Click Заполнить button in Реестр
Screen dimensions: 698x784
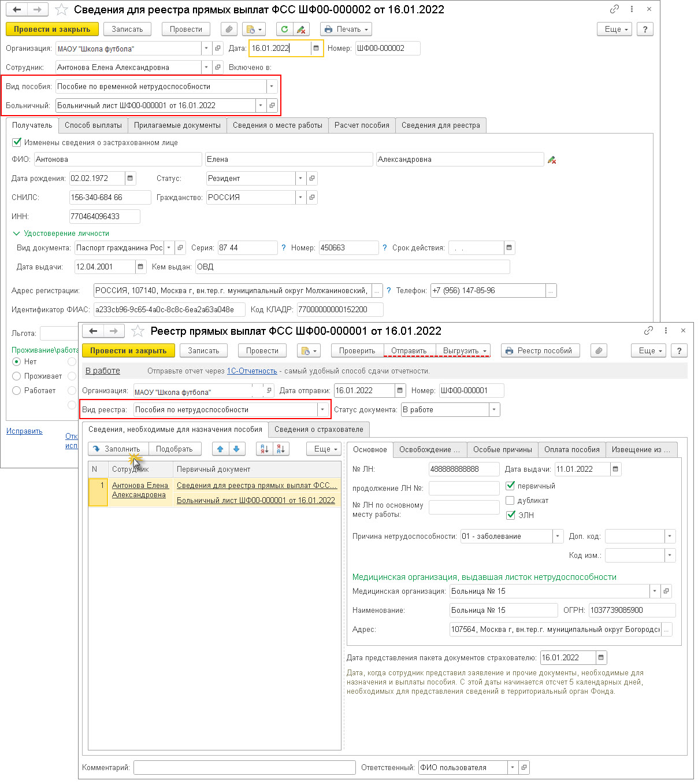118,449
